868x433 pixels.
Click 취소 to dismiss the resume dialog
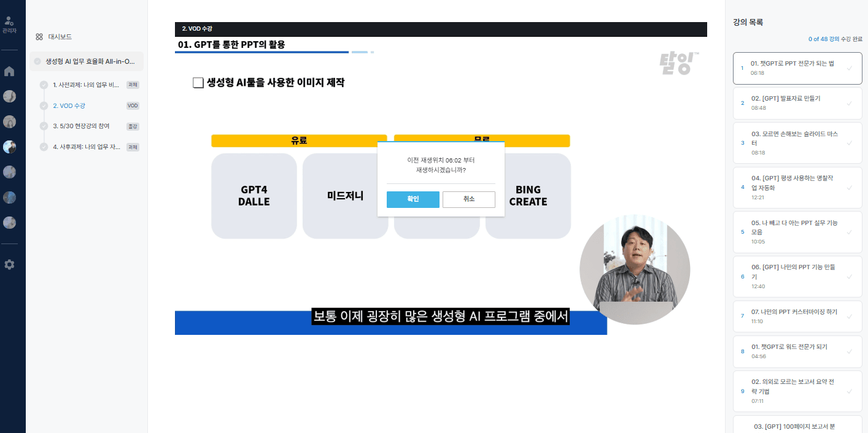(468, 199)
